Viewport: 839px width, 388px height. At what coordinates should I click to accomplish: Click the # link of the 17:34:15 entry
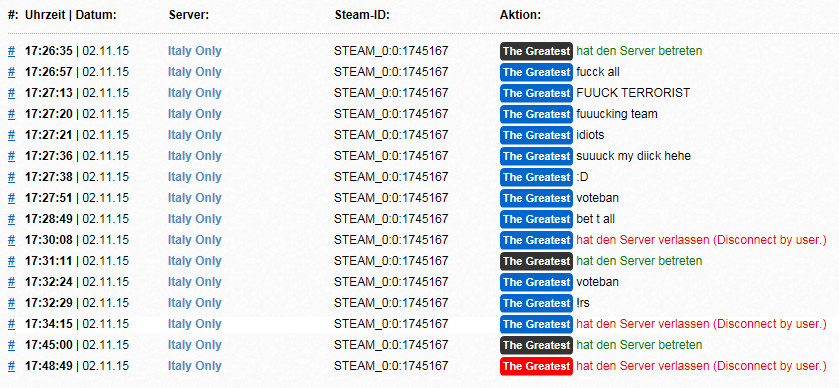11,324
